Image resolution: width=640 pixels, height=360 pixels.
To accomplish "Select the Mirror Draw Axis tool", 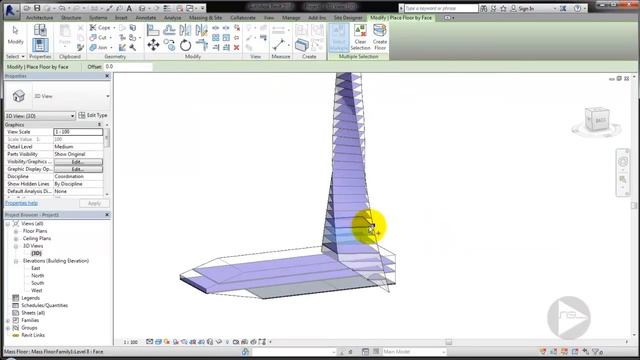I will point(201,30).
